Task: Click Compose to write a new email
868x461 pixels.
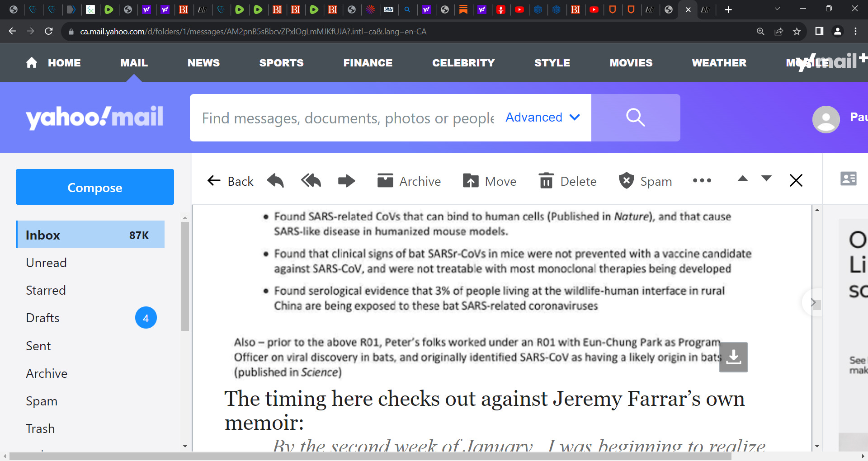Action: [95, 187]
